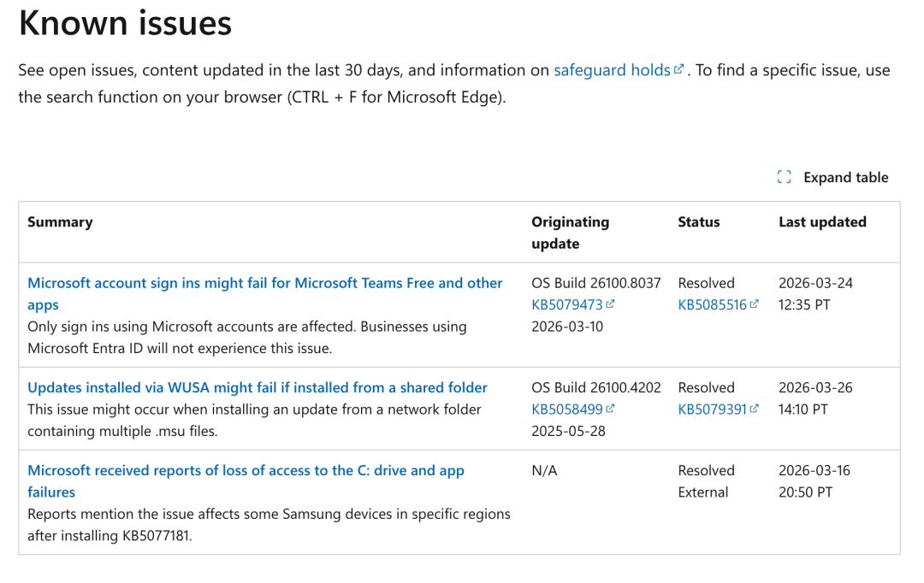This screenshot has width=924, height=583.
Task: Click the Expand table icon
Action: (784, 177)
